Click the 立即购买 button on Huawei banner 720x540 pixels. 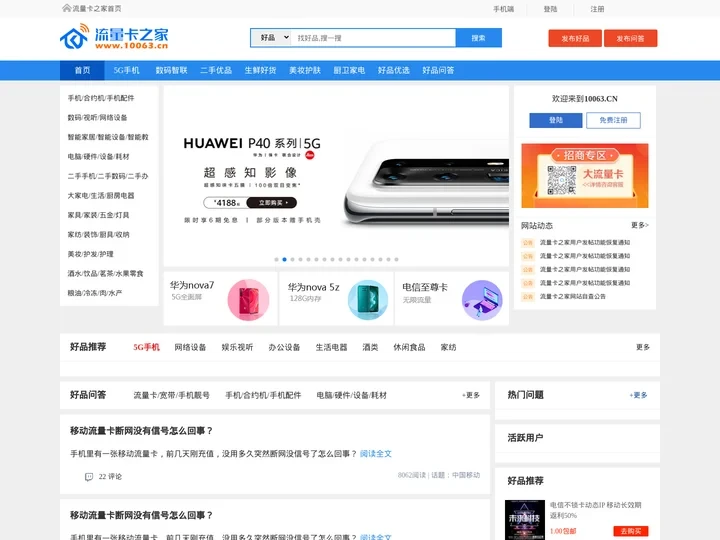(272, 202)
